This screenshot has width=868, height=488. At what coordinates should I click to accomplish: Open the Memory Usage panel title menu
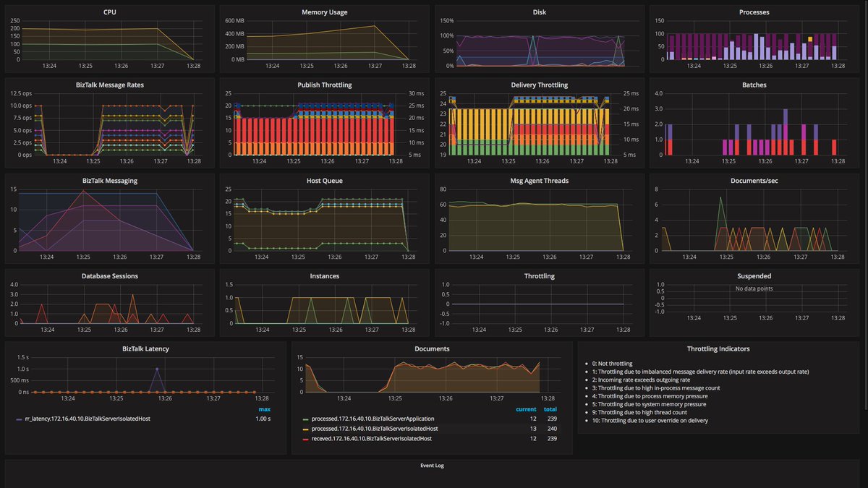(x=325, y=12)
